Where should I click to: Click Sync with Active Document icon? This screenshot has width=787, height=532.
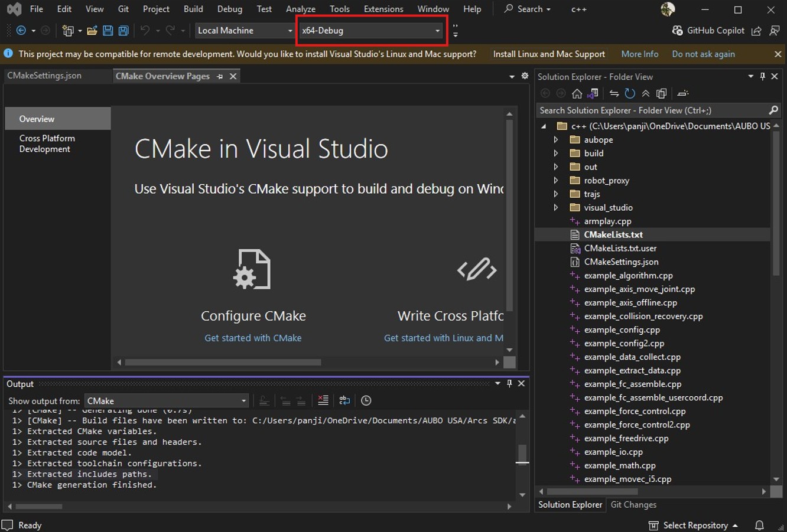614,93
